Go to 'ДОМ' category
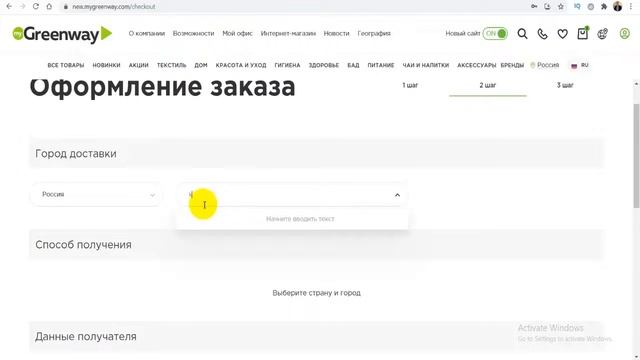This screenshot has width=640, height=360. click(x=201, y=65)
